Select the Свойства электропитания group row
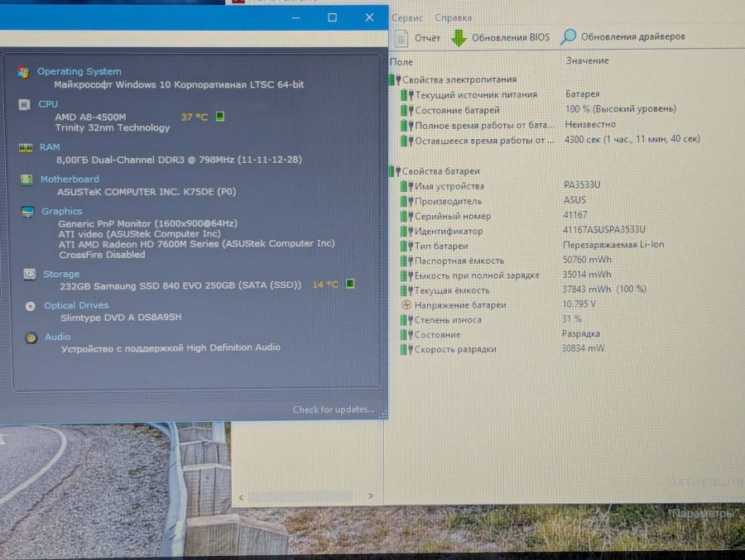Image resolution: width=745 pixels, height=560 pixels. point(453,79)
